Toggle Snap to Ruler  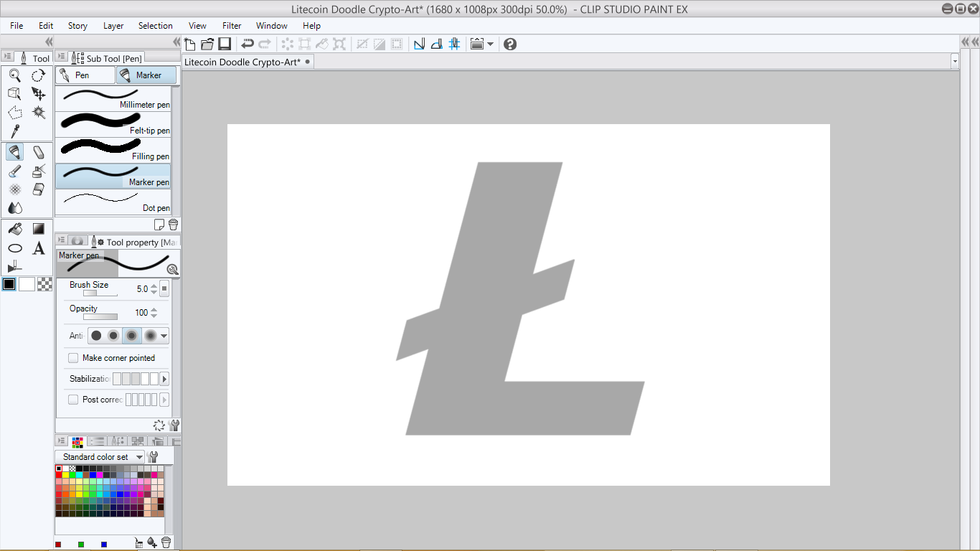tap(419, 44)
